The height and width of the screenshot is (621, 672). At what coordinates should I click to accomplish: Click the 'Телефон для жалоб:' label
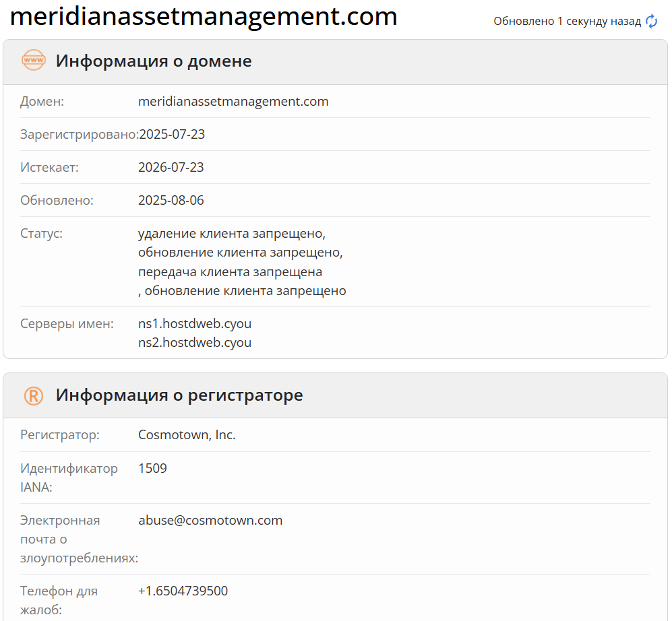[59, 600]
